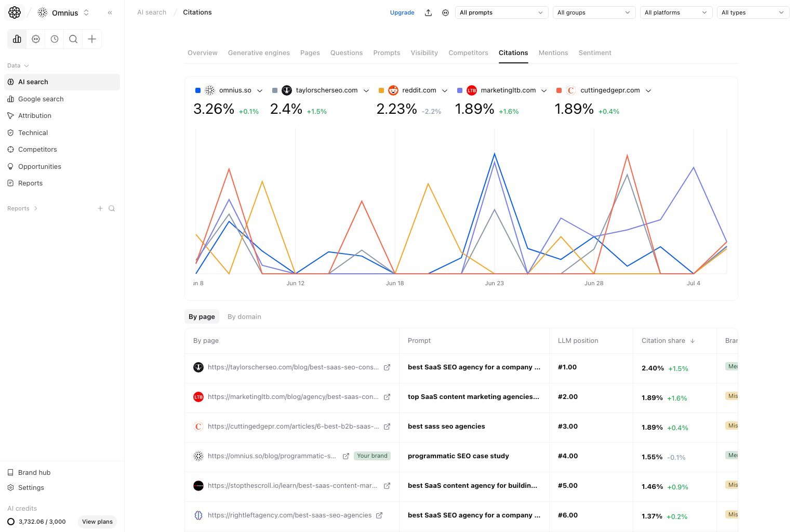This screenshot has height=532, width=798.
Task: Expand the cuttingedgepr.com series dropdown
Action: coord(648,90)
